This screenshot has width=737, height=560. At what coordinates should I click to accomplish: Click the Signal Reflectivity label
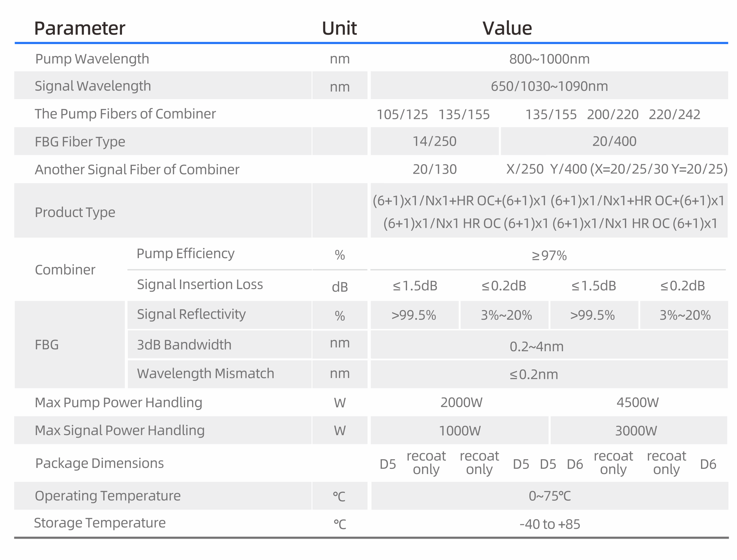coord(191,314)
